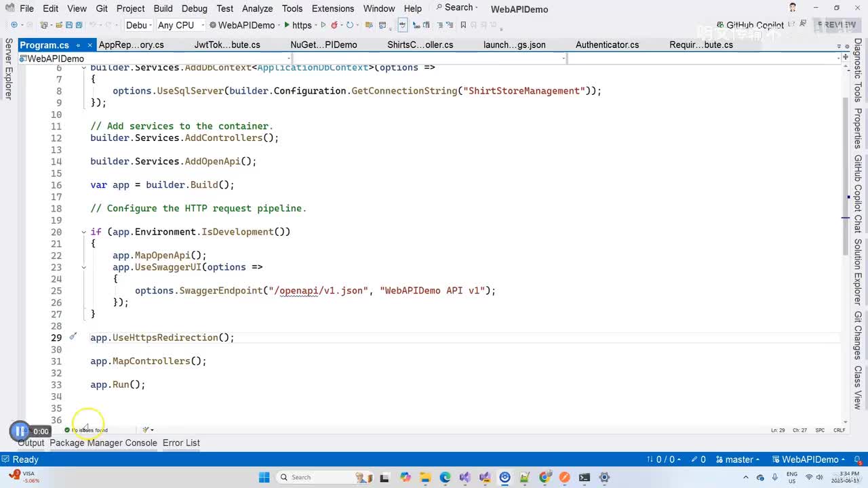The image size is (868, 488).
Task: Open the Git menu
Action: click(102, 9)
